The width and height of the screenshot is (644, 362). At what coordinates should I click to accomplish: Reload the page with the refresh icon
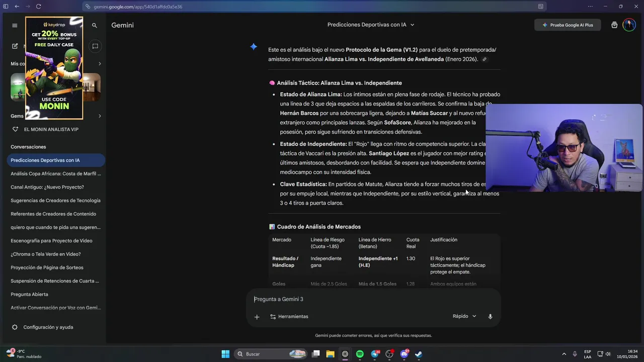click(x=38, y=7)
